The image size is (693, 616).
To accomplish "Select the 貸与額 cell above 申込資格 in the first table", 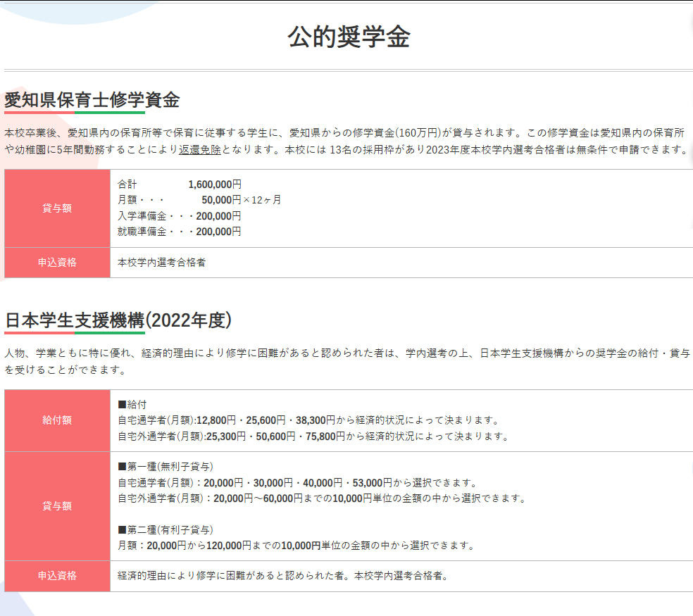I will 57,208.
